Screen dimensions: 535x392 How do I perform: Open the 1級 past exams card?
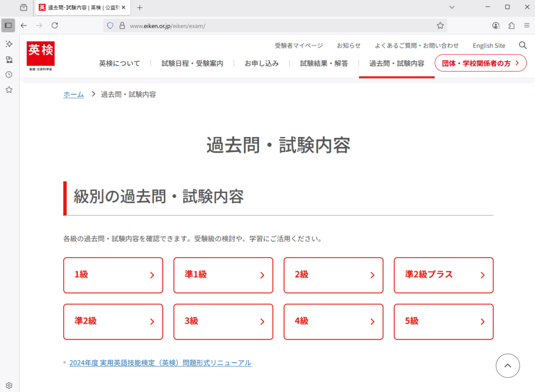click(x=113, y=275)
